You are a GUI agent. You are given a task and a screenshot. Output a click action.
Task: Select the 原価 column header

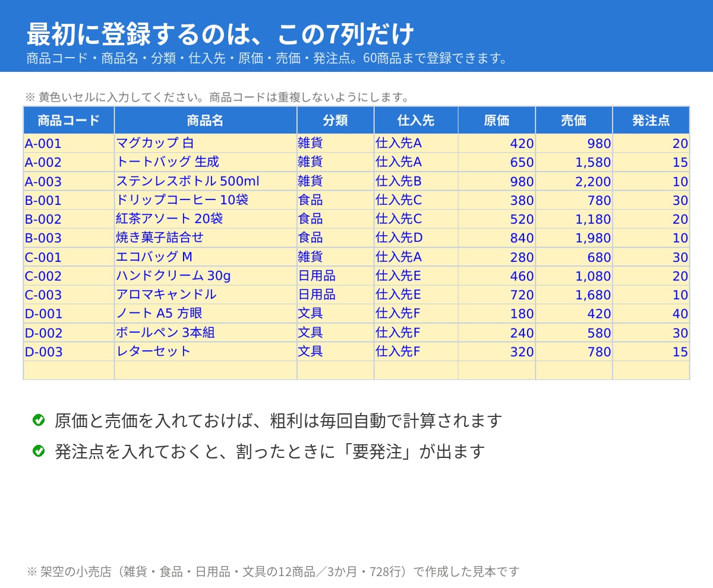[497, 120]
